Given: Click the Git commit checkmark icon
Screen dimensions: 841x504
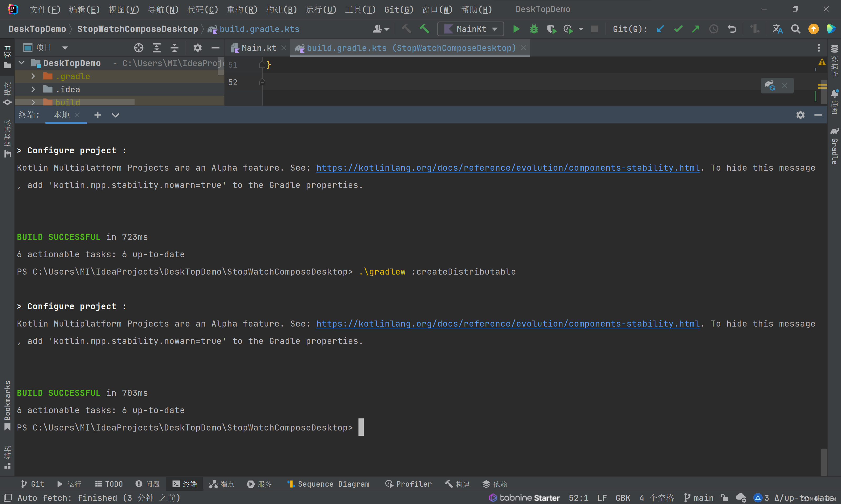Looking at the screenshot, I should [678, 29].
